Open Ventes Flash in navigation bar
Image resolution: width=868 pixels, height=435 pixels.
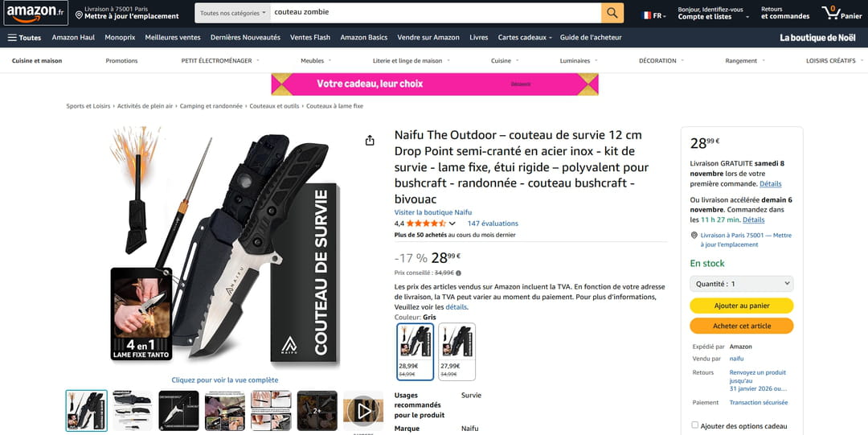pyautogui.click(x=310, y=38)
